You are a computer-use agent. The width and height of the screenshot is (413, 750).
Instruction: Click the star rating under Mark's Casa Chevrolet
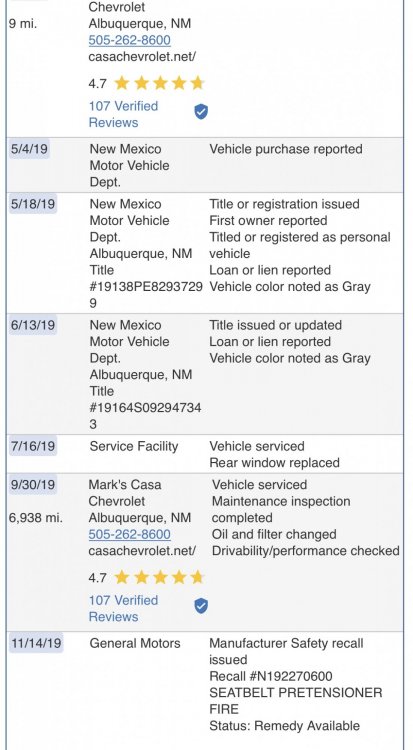point(159,577)
